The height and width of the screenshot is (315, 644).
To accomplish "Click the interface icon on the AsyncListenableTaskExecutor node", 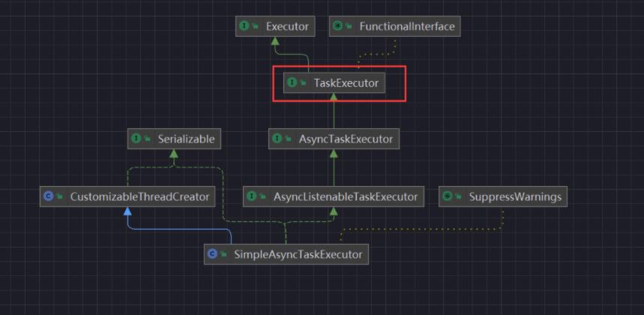I will coord(252,197).
